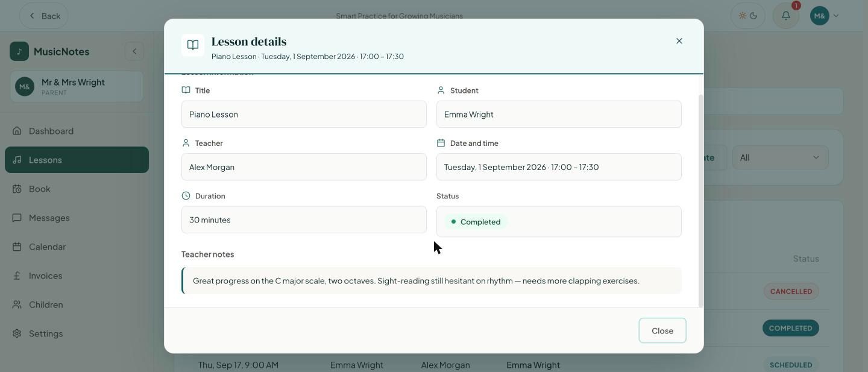Collapse the sidebar with chevron button

134,51
